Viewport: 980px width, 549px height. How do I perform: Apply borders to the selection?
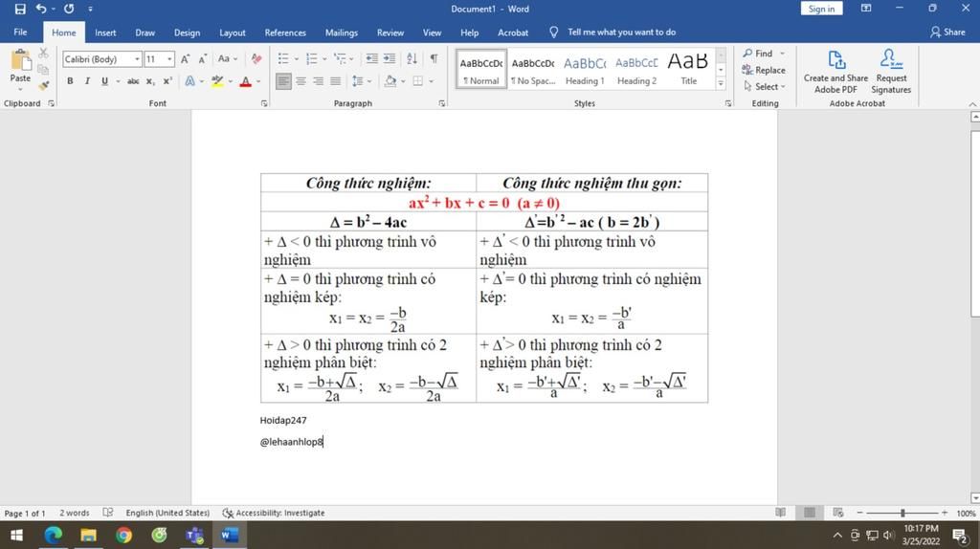click(x=418, y=81)
